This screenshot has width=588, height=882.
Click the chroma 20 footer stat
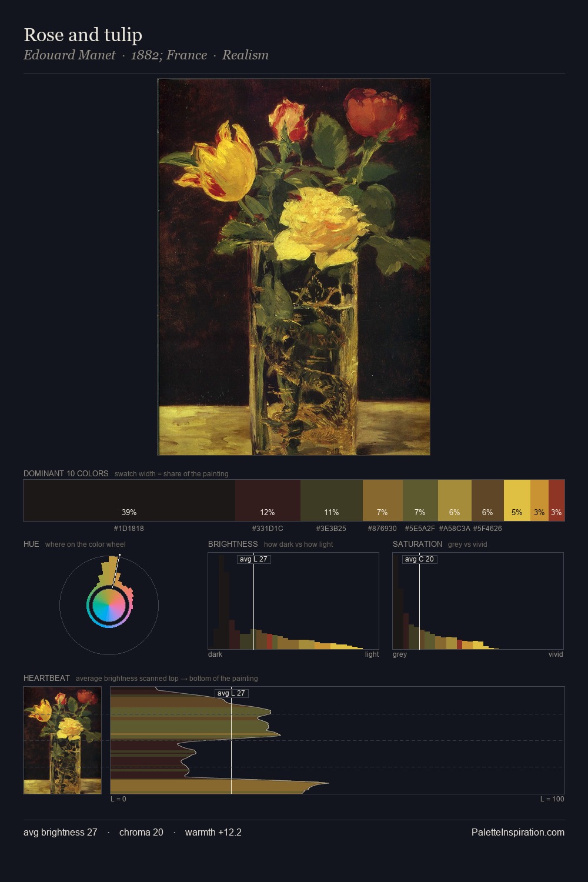point(141,832)
